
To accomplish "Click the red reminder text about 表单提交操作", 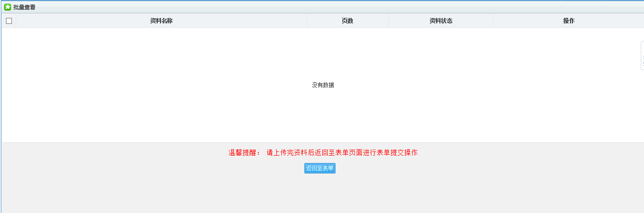I will coord(342,153).
